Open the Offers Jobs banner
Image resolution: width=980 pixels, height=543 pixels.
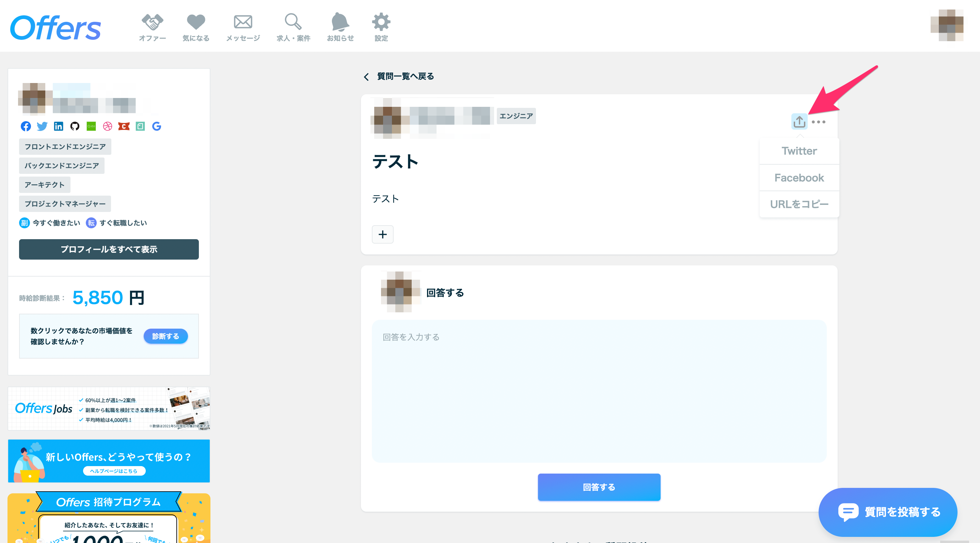click(x=109, y=409)
